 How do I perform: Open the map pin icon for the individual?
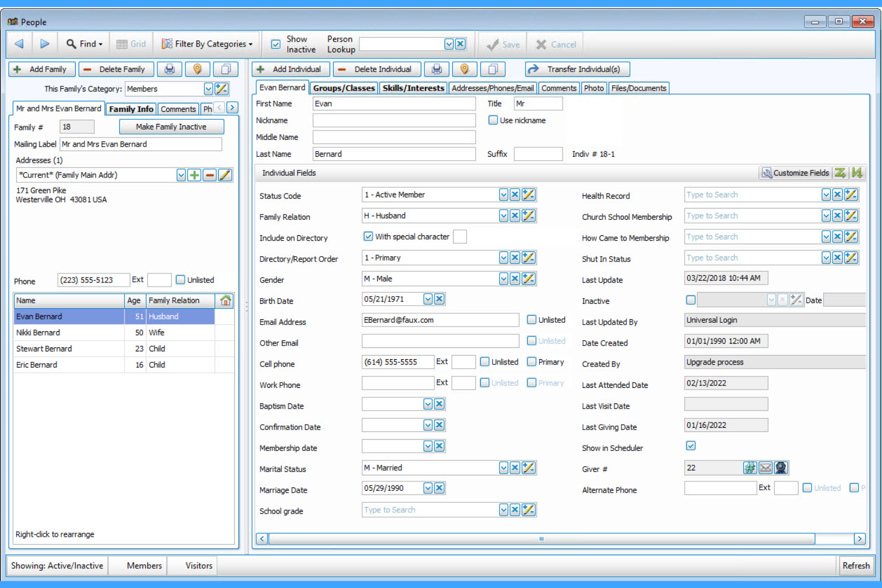pos(465,69)
